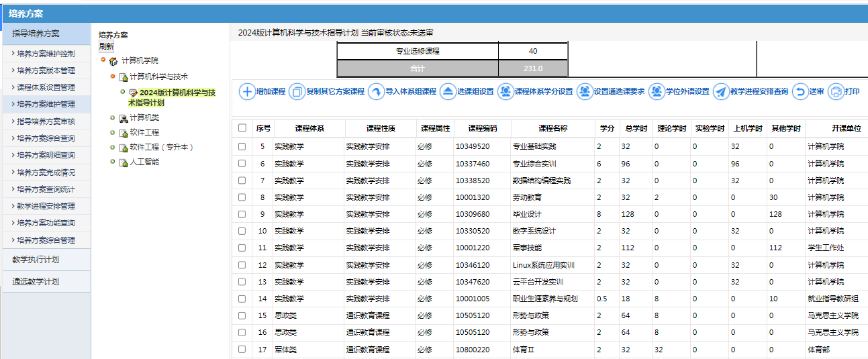Toggle the select-all checkbox in table header
The height and width of the screenshot is (359, 868).
point(242,128)
